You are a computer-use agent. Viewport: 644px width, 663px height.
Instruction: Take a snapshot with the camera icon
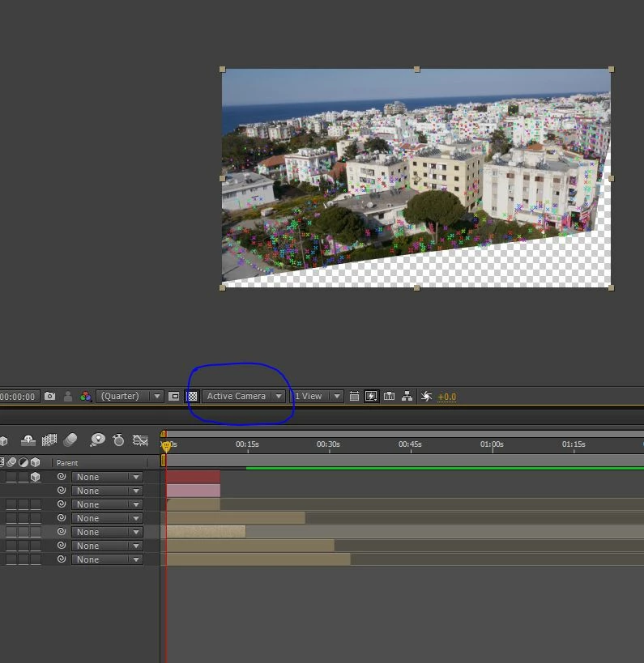tap(49, 396)
